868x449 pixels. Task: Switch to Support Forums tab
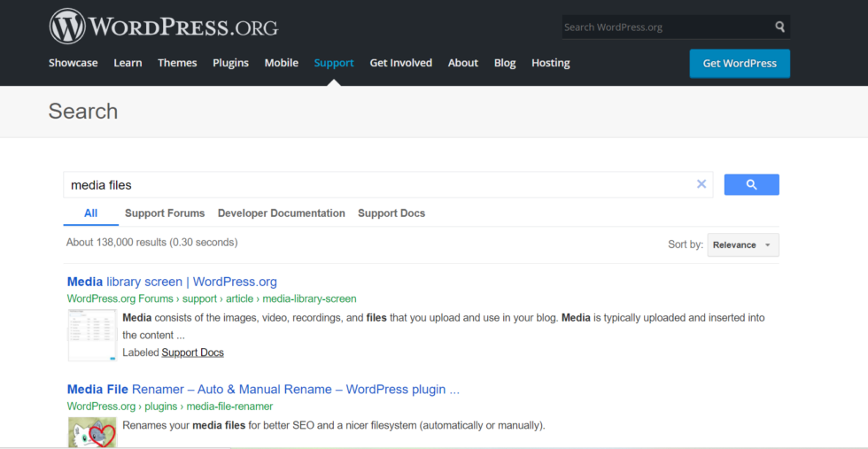pyautogui.click(x=165, y=213)
